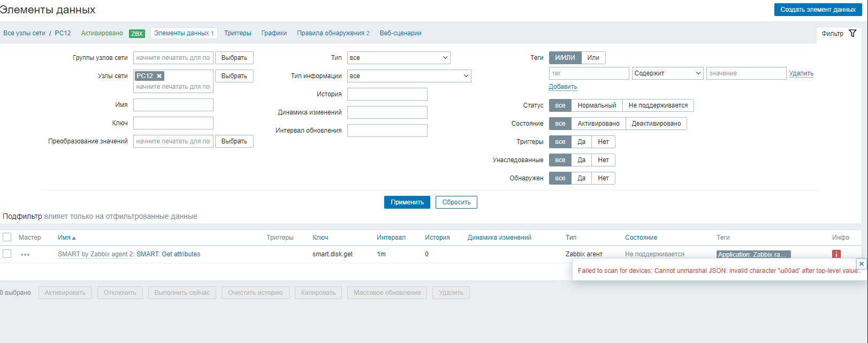Set Триггеры filter to Да

click(581, 142)
